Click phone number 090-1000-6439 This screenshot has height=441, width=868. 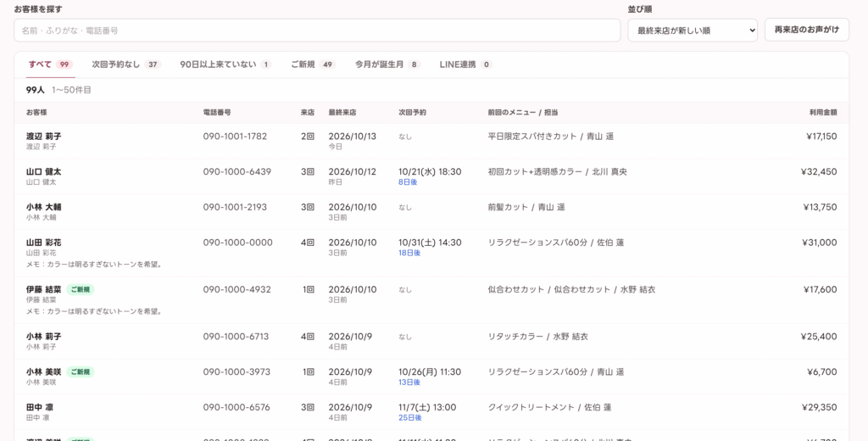[237, 172]
